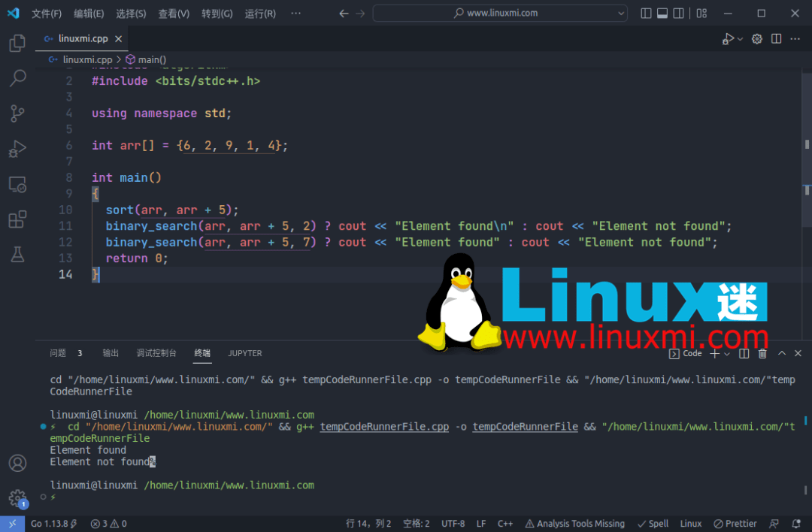This screenshot has height=532, width=812.
Task: Select the 终端 panel tab
Action: tap(202, 353)
